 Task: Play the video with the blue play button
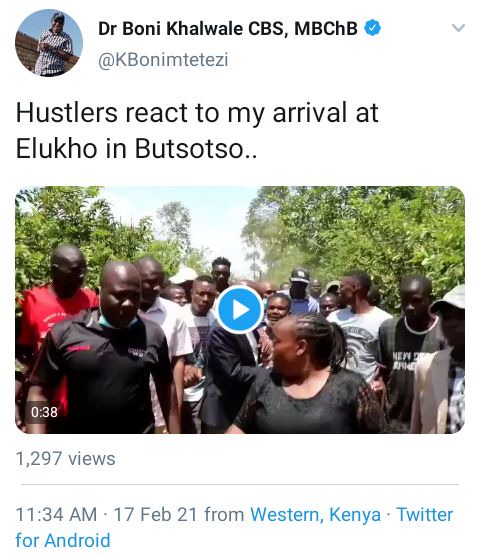pyautogui.click(x=239, y=310)
